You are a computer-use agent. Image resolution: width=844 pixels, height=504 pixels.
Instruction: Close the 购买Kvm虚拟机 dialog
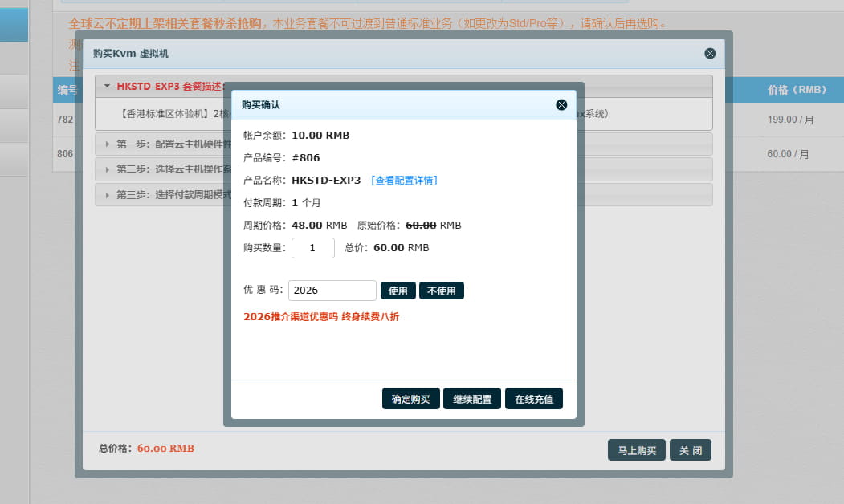click(x=709, y=53)
